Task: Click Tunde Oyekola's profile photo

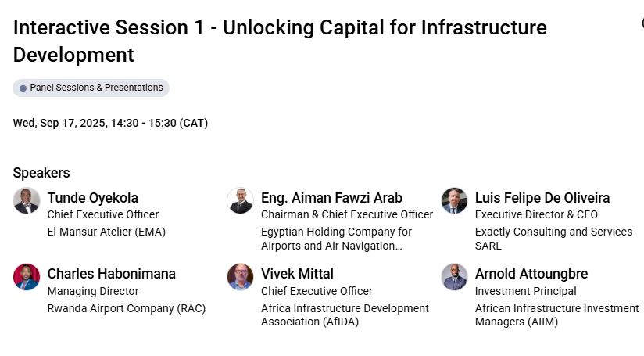Action: click(x=27, y=201)
